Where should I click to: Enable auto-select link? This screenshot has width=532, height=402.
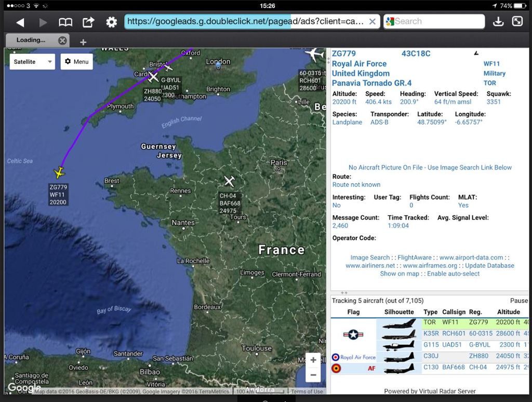point(453,274)
